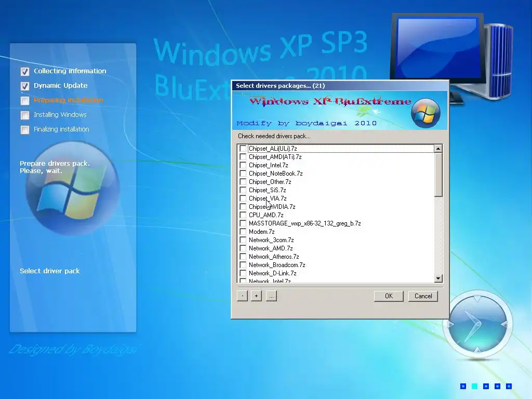Toggle the Chipset_SiS.7z checkbox
532x399 pixels.
(x=243, y=190)
